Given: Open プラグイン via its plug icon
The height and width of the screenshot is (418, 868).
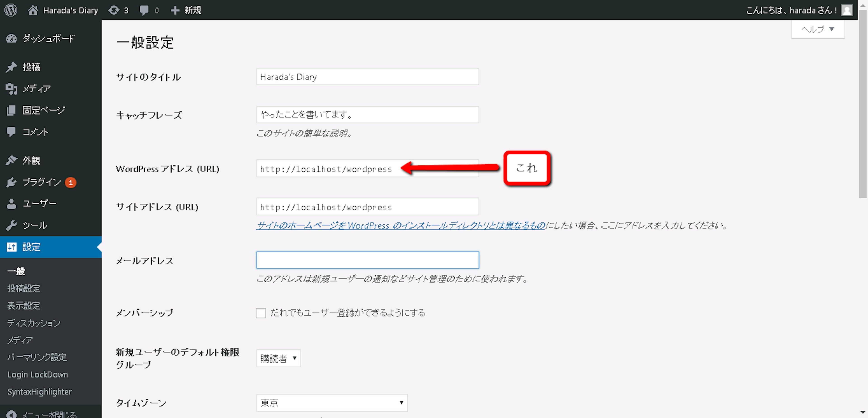Looking at the screenshot, I should (12, 182).
